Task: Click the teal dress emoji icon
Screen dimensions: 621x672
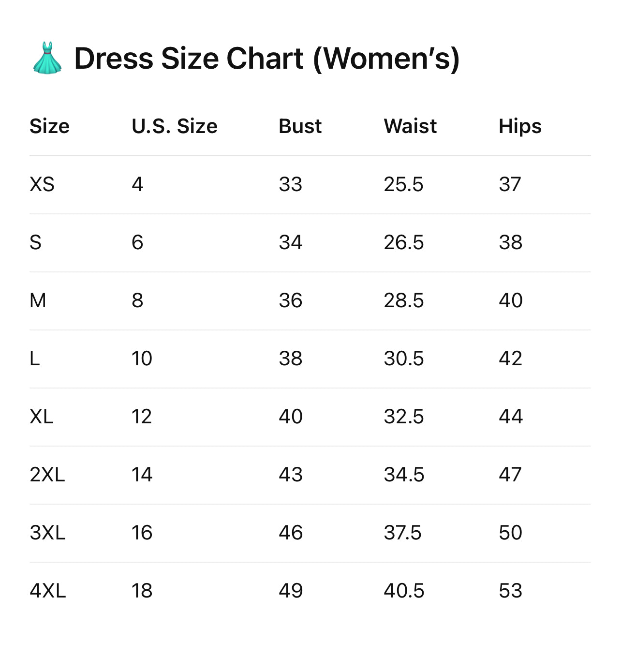Action: [x=47, y=58]
